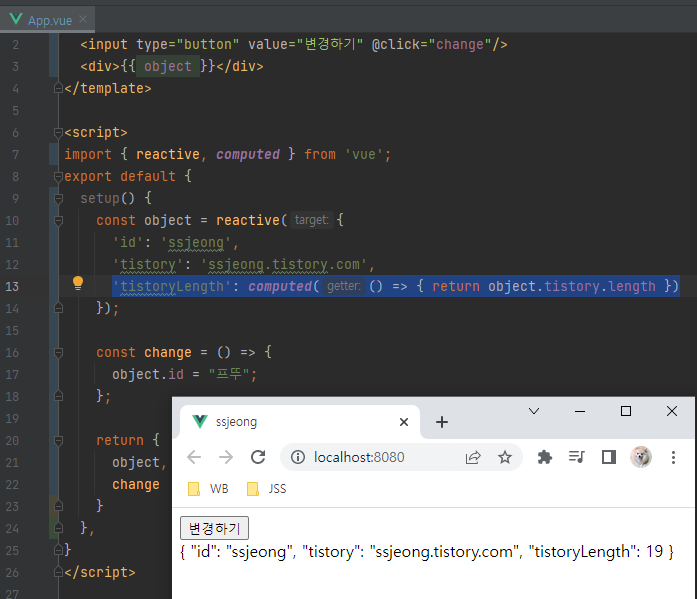Open WB bookmark folder
697x599 pixels.
click(208, 489)
